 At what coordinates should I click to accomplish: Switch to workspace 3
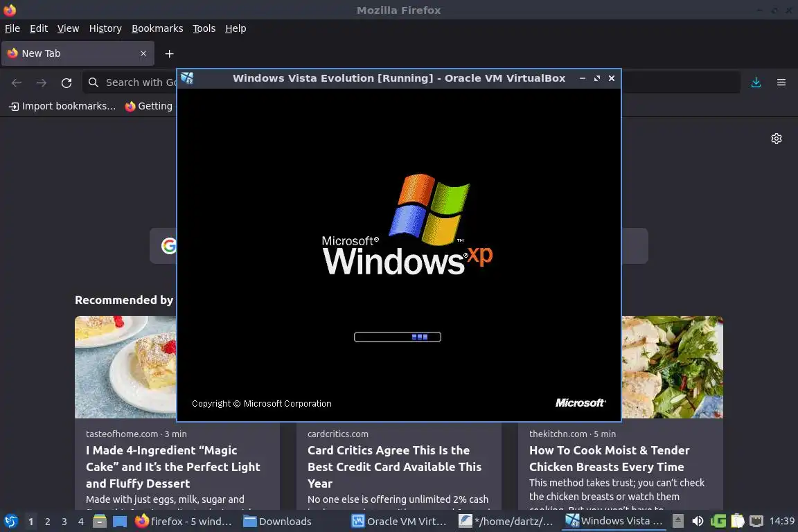64,522
